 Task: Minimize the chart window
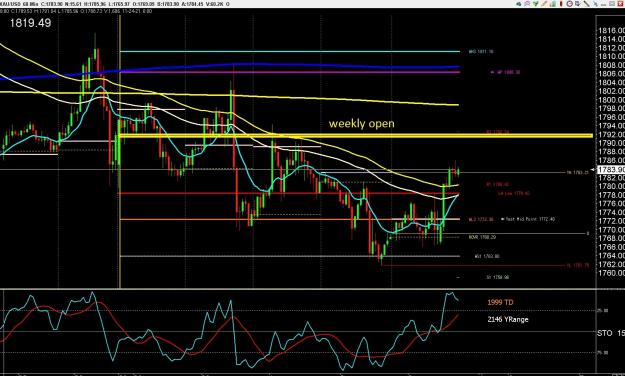pyautogui.click(x=604, y=5)
